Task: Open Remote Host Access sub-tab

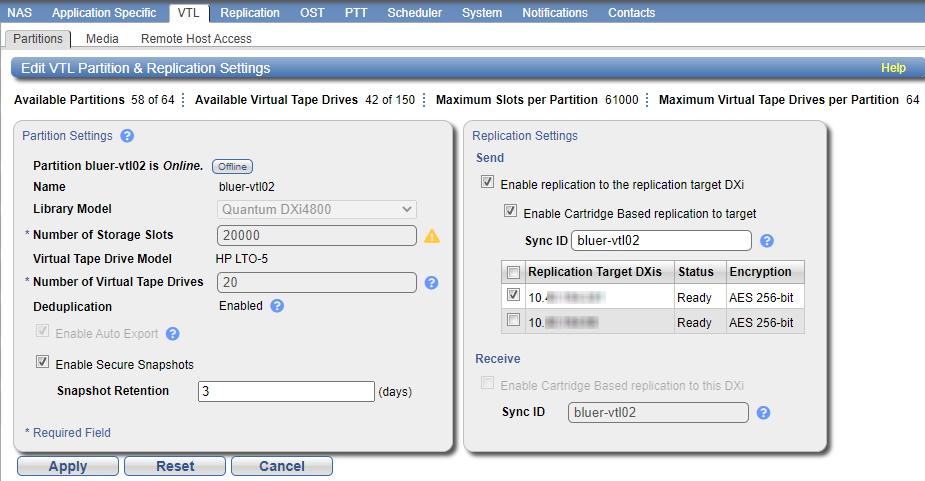Action: point(196,39)
